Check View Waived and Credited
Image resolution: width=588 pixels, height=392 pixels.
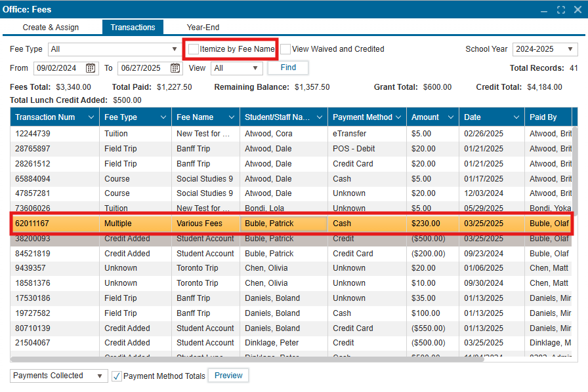point(285,49)
